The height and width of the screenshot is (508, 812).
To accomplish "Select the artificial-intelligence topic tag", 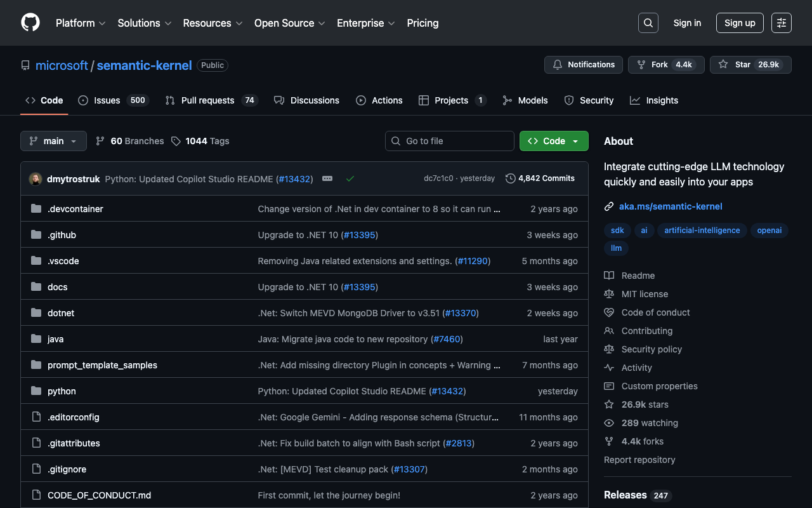I will pyautogui.click(x=702, y=231).
